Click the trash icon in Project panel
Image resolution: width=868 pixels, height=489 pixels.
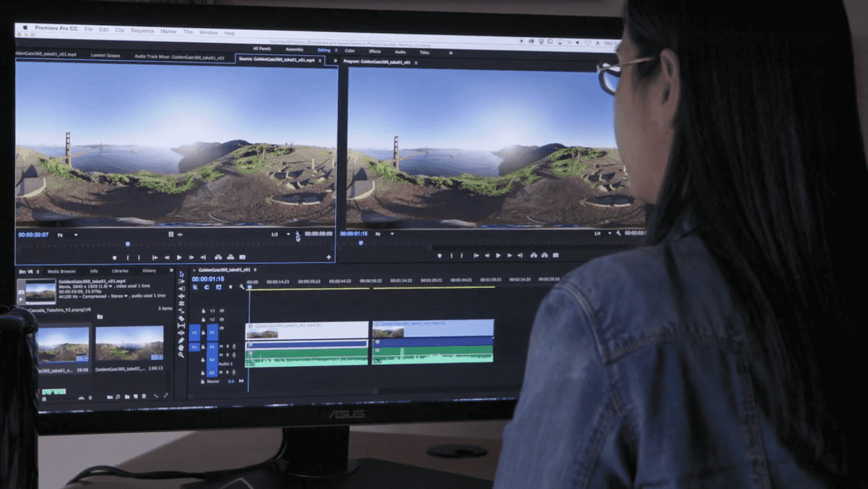point(144,396)
